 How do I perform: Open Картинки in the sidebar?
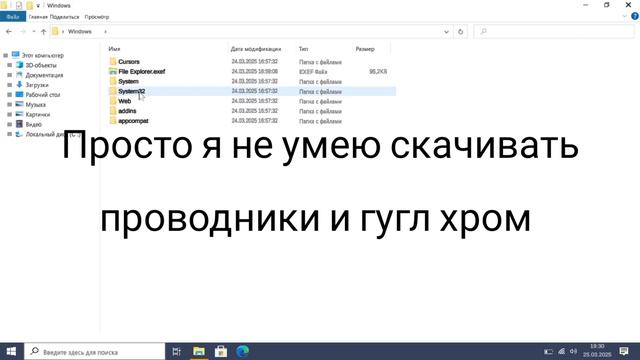pyautogui.click(x=38, y=115)
